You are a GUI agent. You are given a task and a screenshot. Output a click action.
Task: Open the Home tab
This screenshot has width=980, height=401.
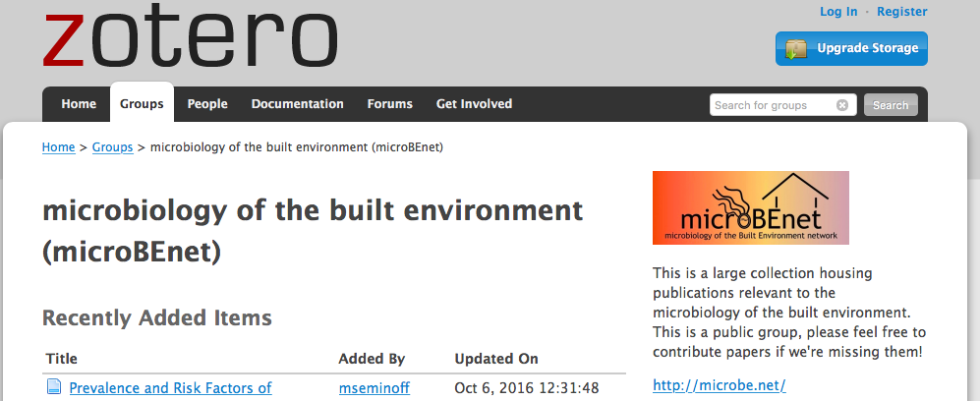(79, 103)
